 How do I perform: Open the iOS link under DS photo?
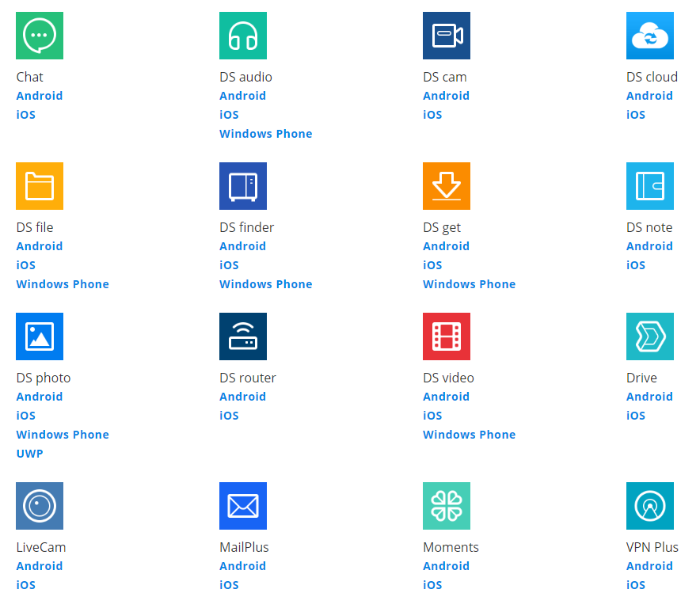[x=25, y=416]
